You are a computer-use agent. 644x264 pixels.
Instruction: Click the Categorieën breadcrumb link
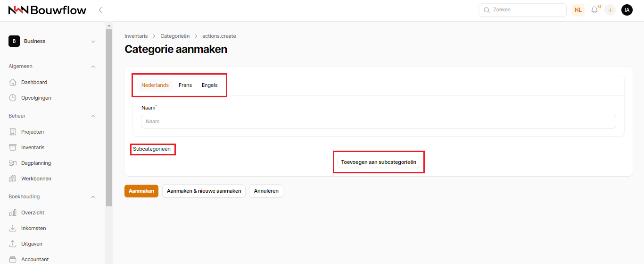click(x=175, y=36)
